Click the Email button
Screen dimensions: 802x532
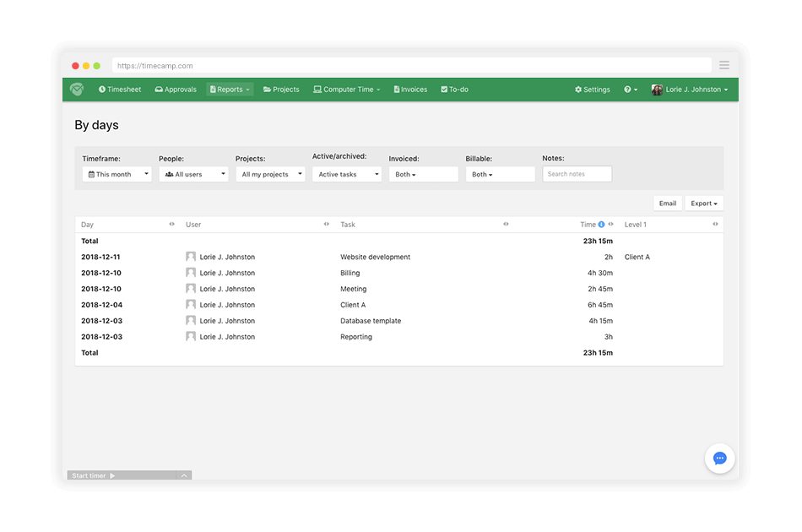[667, 204]
